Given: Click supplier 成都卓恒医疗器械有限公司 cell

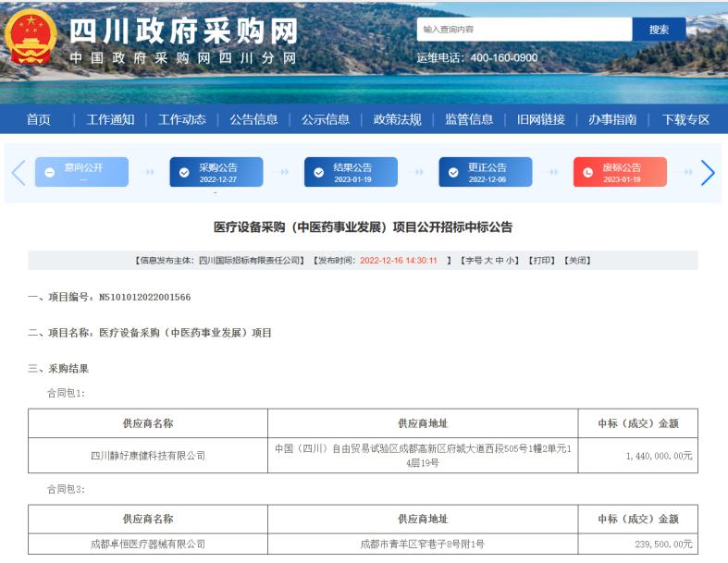Looking at the screenshot, I should pos(148,544).
